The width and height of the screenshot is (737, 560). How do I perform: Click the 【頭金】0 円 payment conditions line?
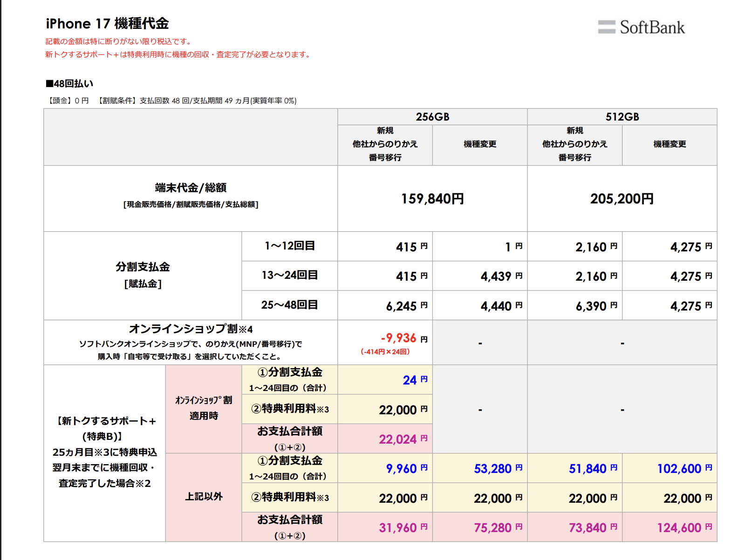coord(171,101)
